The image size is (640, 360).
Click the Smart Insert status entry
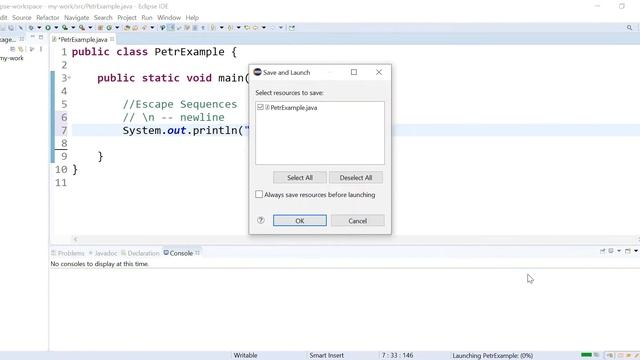tap(327, 355)
